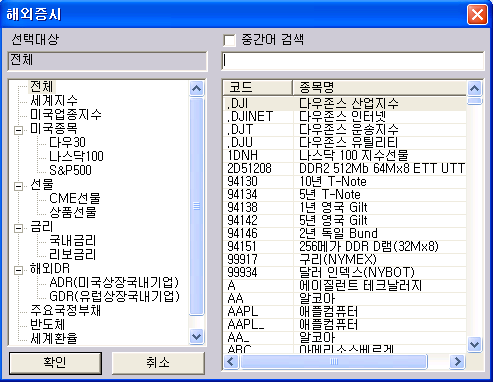The width and height of the screenshot is (493, 382).
Task: Select the 다우존스 유틸리티 row
Action: click(x=345, y=143)
